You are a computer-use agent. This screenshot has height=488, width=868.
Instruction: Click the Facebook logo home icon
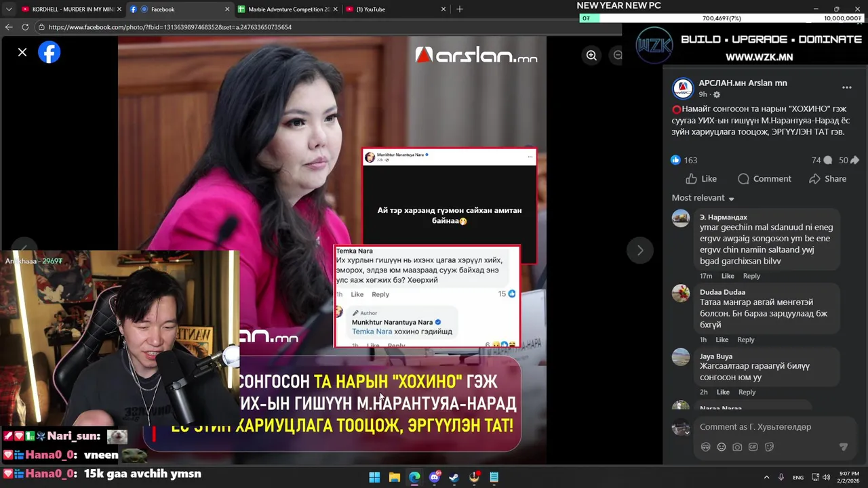49,52
